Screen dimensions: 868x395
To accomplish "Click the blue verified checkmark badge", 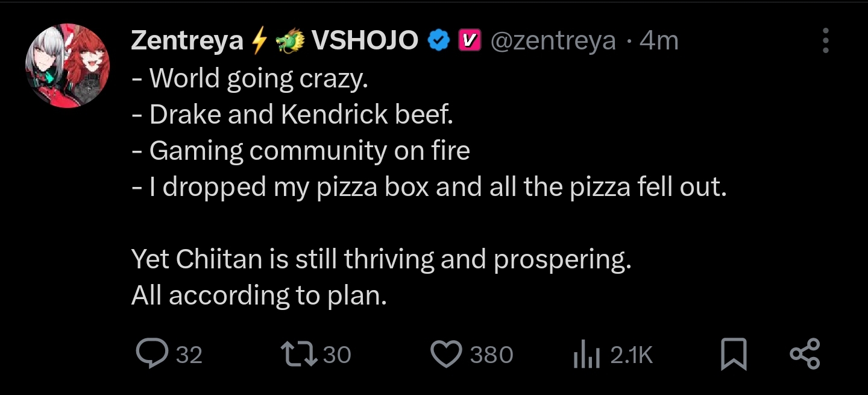I will coord(438,41).
